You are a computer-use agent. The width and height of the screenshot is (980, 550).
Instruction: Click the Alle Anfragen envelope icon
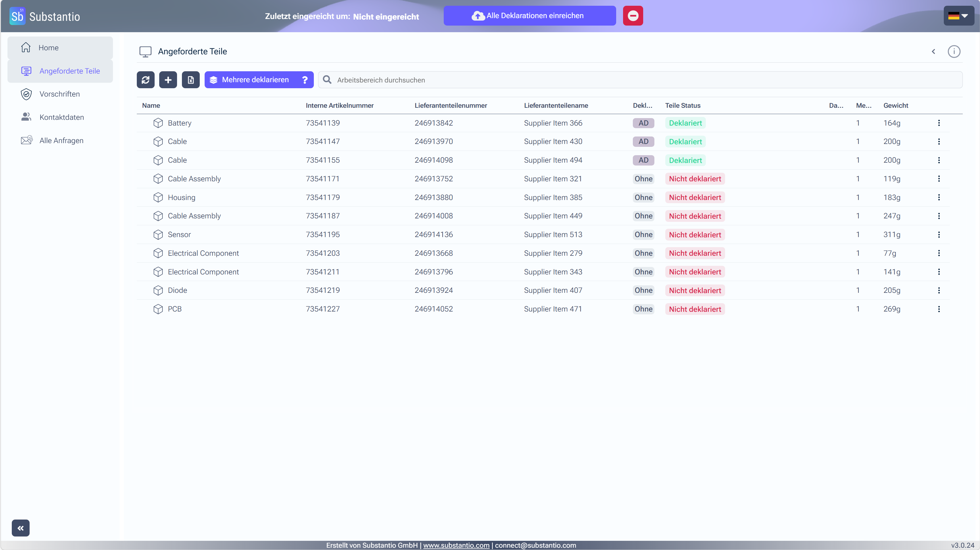[x=27, y=140]
